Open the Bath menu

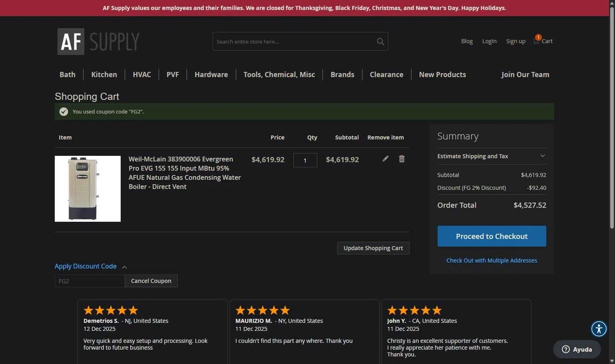[x=68, y=75]
